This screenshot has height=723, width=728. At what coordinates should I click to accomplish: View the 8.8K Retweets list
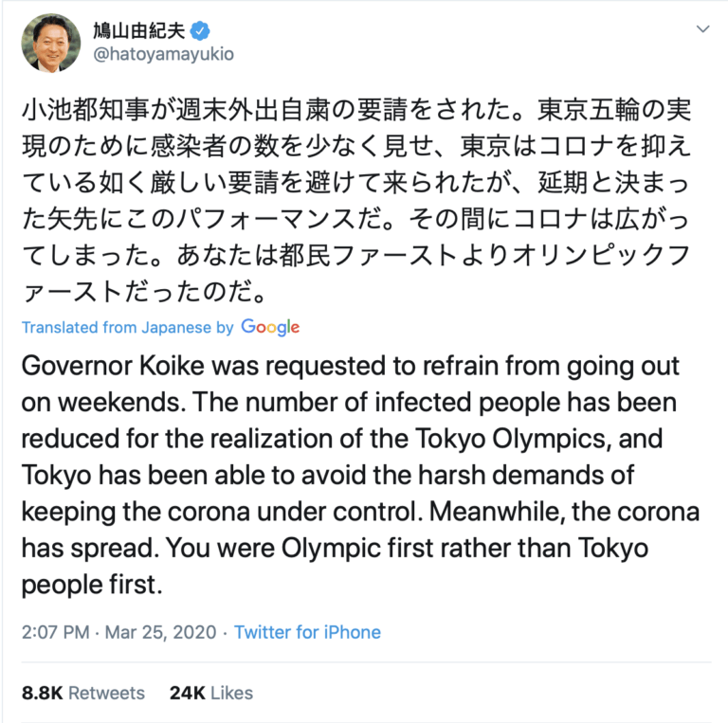pos(82,693)
